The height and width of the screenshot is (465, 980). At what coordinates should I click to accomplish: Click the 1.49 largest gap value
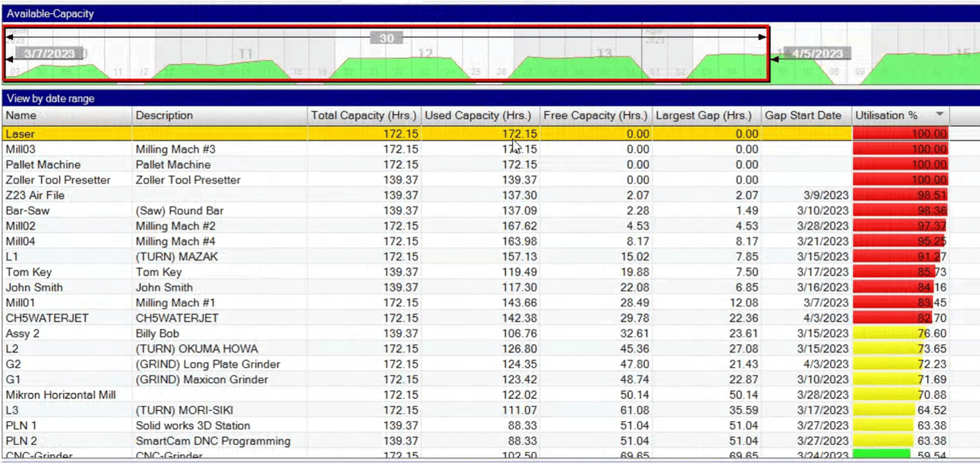(x=747, y=211)
